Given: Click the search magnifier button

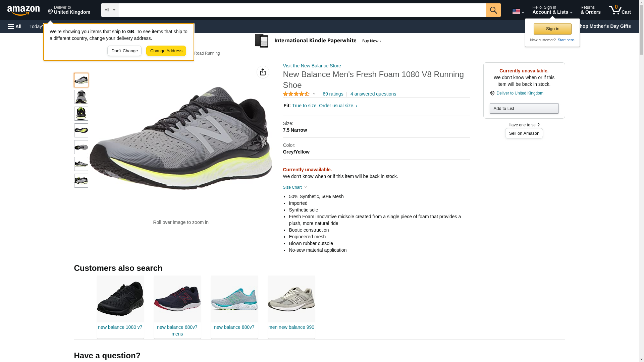Looking at the screenshot, I should pos(493,10).
